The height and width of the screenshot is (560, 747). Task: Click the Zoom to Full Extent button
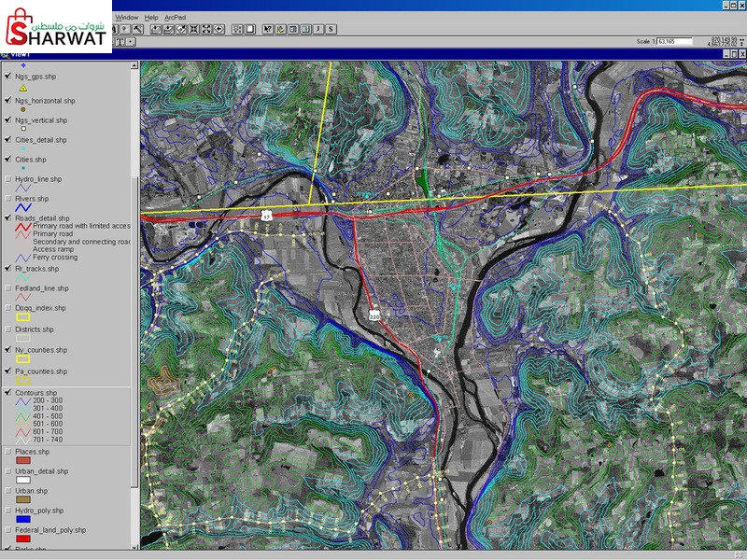click(x=156, y=29)
